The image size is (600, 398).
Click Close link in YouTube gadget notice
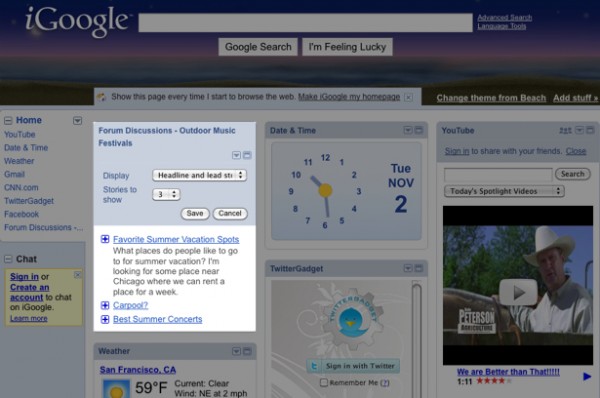(576, 151)
